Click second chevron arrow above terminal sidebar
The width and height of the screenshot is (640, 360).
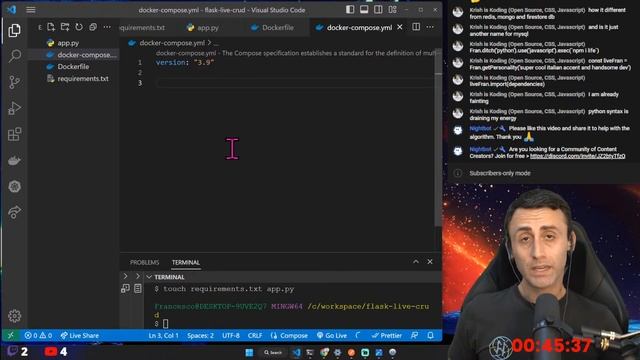pyautogui.click(x=138, y=276)
